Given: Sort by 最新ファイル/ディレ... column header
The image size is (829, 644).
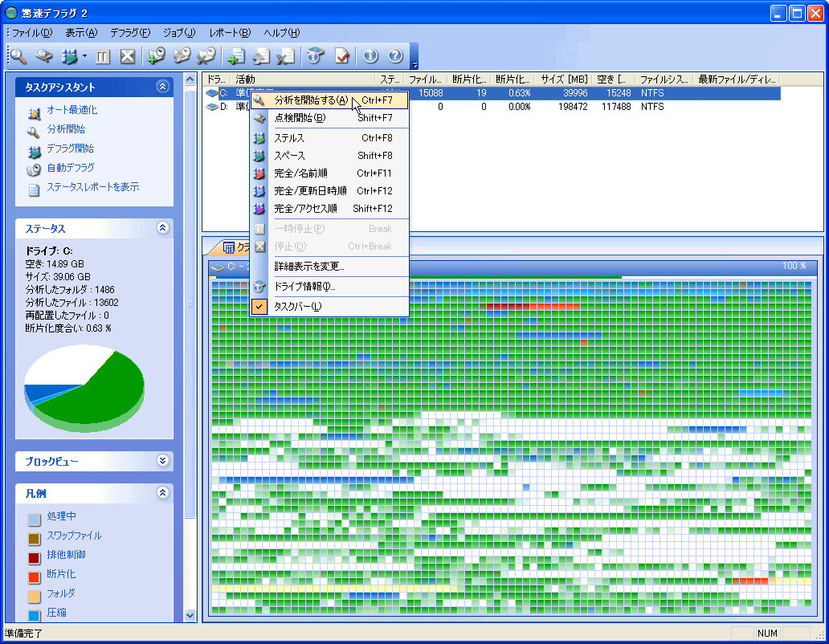Looking at the screenshot, I should point(737,79).
